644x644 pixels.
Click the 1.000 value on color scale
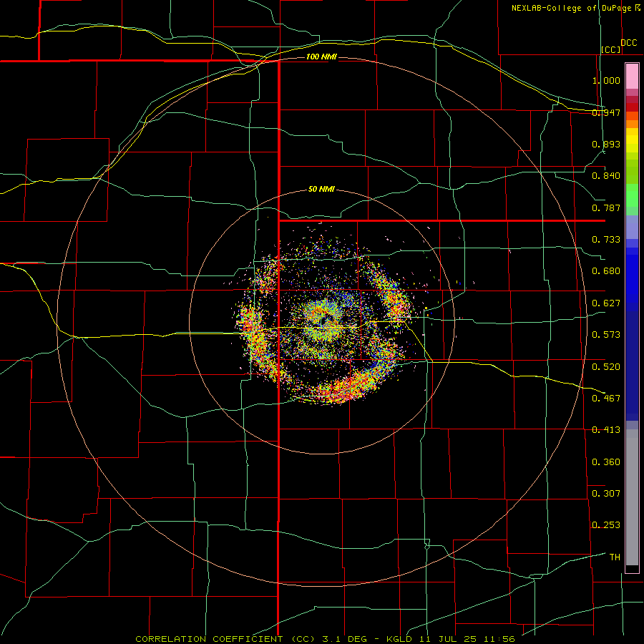tap(606, 80)
